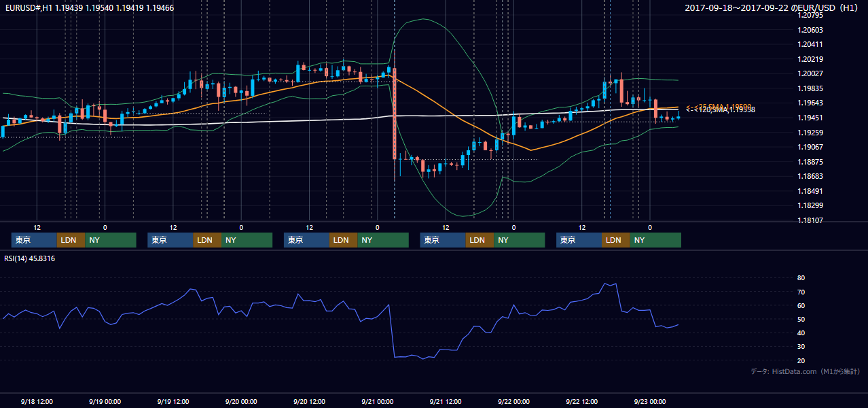
Task: Click the データ: HistData.com credit text
Action: pyautogui.click(x=805, y=371)
